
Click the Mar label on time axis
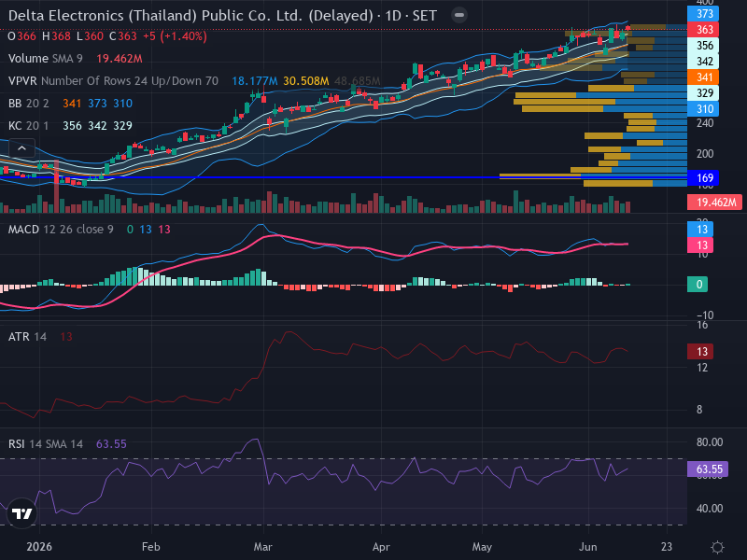point(263,547)
